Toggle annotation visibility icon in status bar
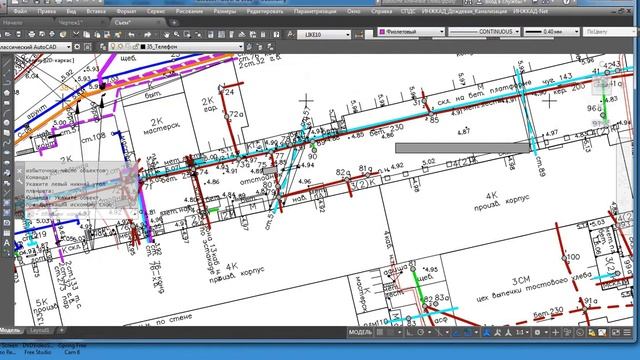 point(498,333)
